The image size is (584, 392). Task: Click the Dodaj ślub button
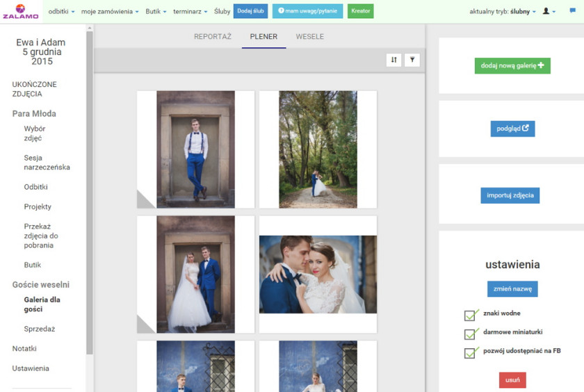pyautogui.click(x=251, y=11)
